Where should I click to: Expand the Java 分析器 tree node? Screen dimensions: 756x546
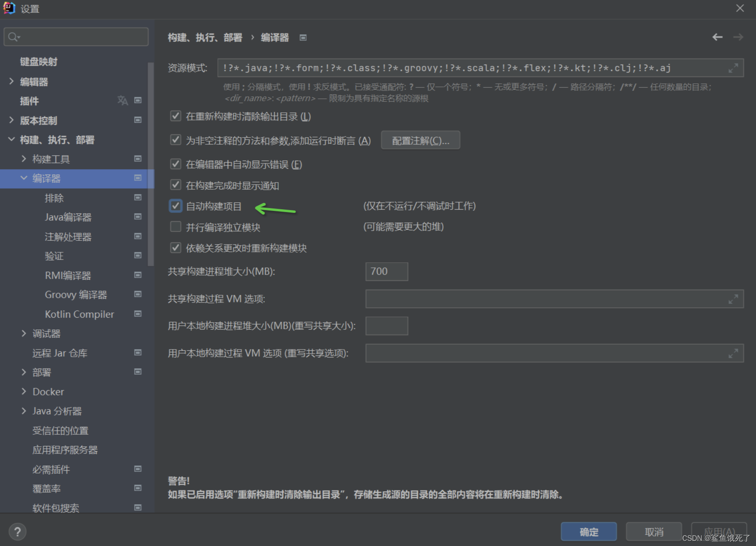pyautogui.click(x=24, y=410)
